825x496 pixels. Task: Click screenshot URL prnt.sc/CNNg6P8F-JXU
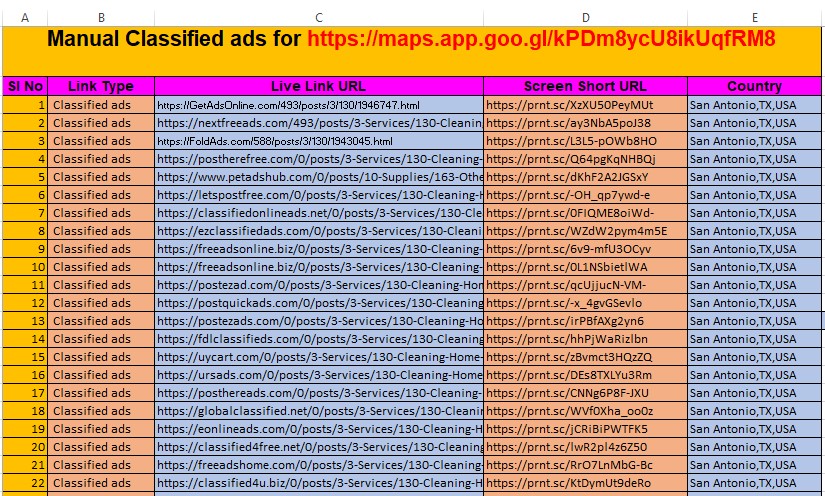[x=567, y=393]
